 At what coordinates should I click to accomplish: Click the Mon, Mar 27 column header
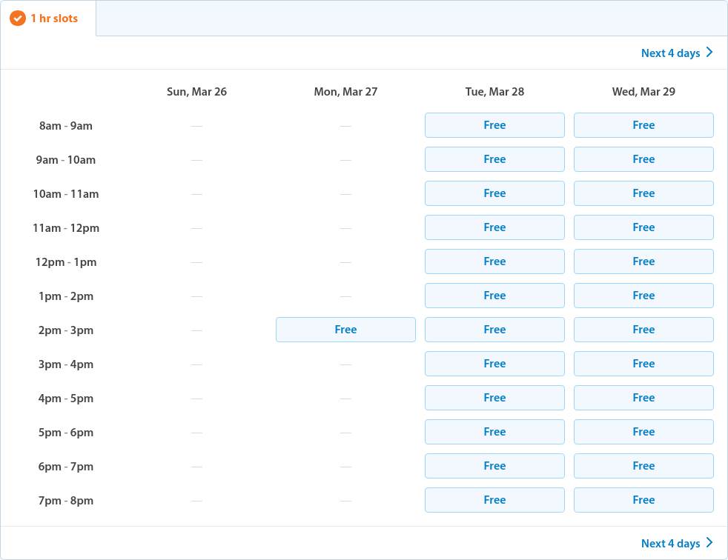345,92
